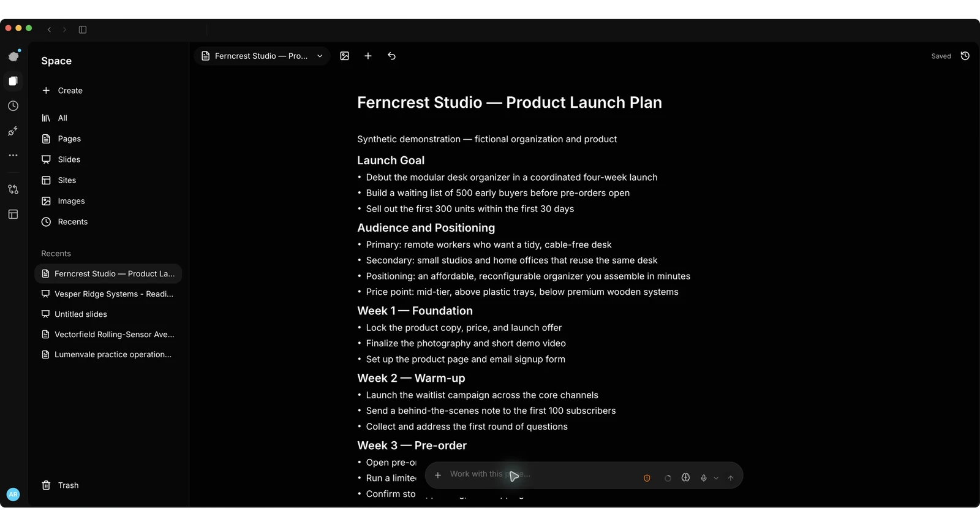Image resolution: width=980 pixels, height=527 pixels.
Task: Click bullet Debut the modular desk organizer
Action: 512,177
